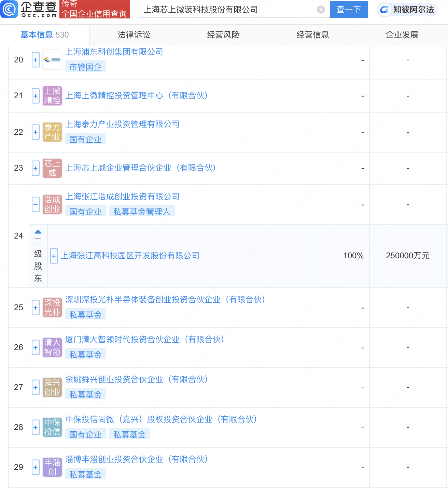
Task: Expand row 28 中保投信尚微 shareholders
Action: [36, 427]
